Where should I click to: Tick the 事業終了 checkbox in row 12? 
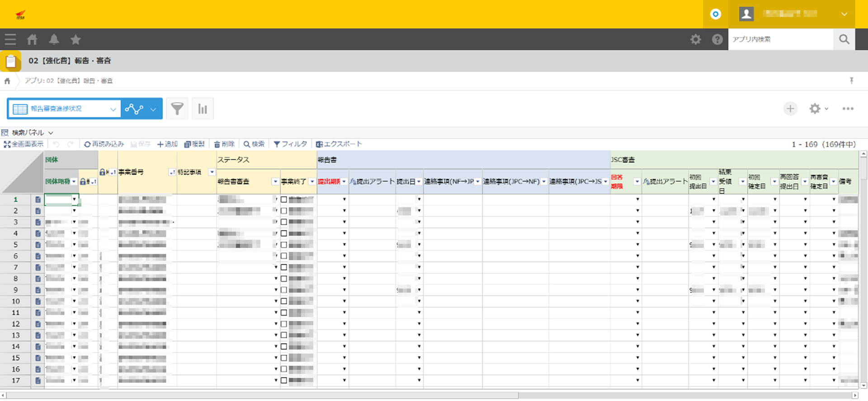(x=284, y=324)
